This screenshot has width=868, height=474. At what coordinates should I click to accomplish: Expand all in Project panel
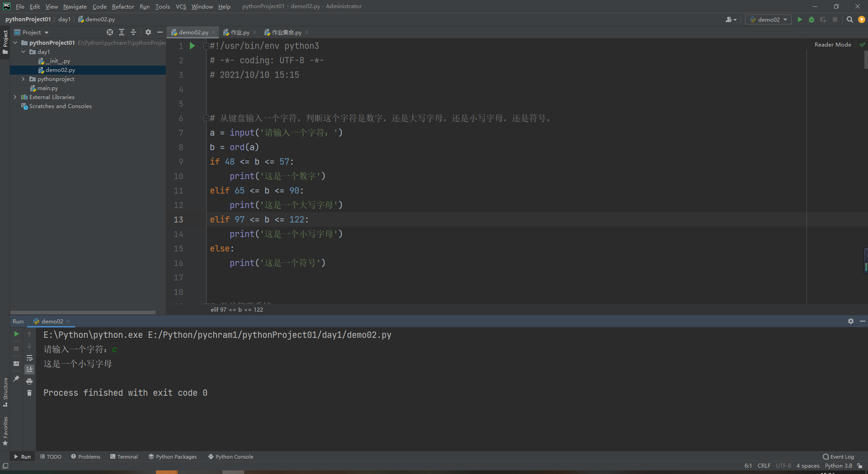122,32
